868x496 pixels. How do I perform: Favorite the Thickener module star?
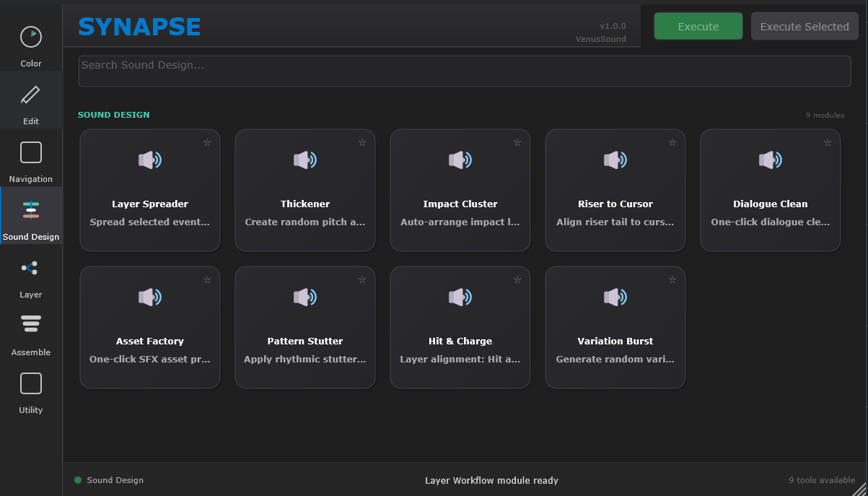362,142
